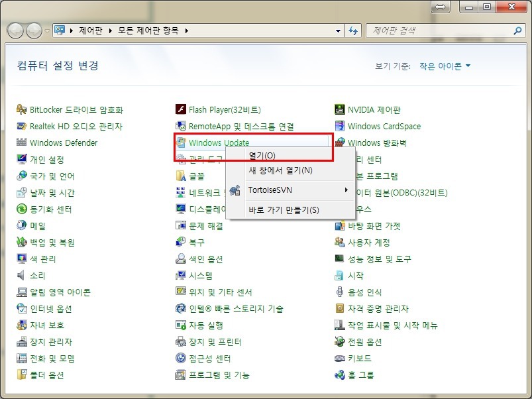Click the Realtek HD 오디오 관리자 icon
The image size is (532, 399).
click(x=22, y=126)
